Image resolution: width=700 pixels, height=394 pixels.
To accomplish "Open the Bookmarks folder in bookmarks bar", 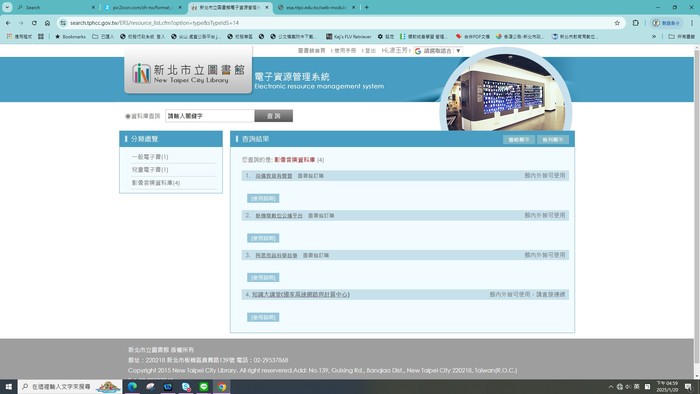I will click(x=70, y=37).
